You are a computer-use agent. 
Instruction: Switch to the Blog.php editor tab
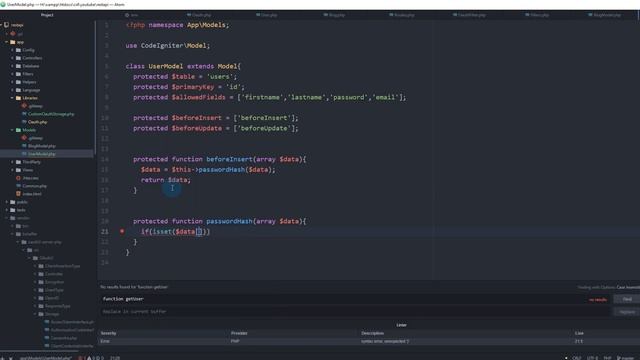click(x=334, y=15)
